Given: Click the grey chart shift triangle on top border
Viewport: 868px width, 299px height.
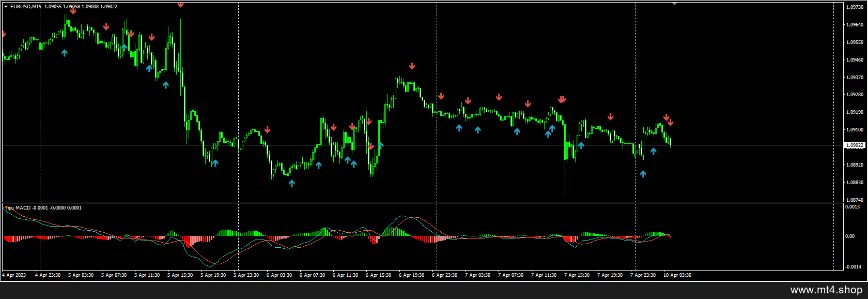Looking at the screenshot, I should pos(674,4).
